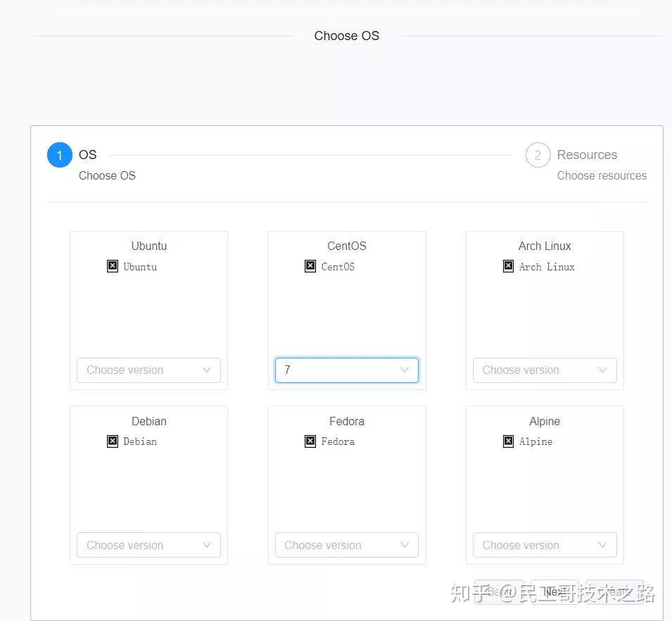The image size is (672, 621).
Task: Click the Ubuntu OS card
Action: click(148, 310)
